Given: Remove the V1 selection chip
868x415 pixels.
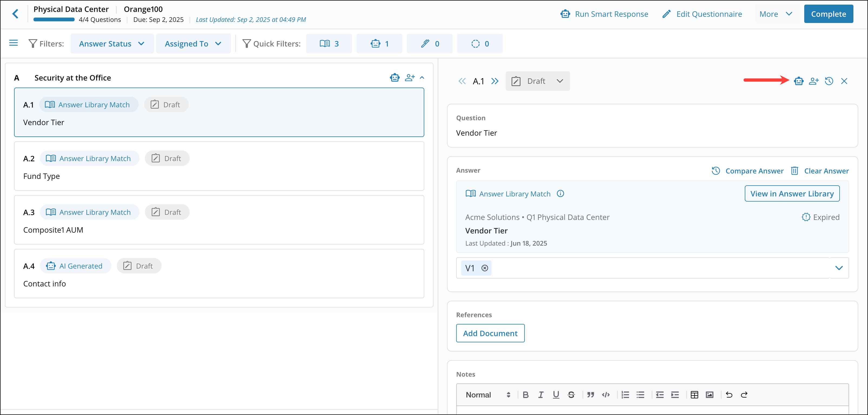Looking at the screenshot, I should 485,268.
